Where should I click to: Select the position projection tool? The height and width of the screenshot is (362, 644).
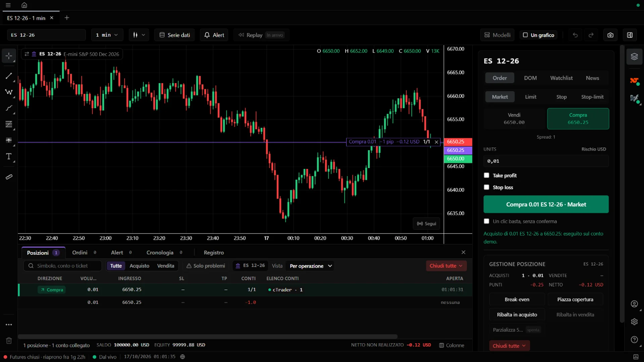tap(9, 140)
